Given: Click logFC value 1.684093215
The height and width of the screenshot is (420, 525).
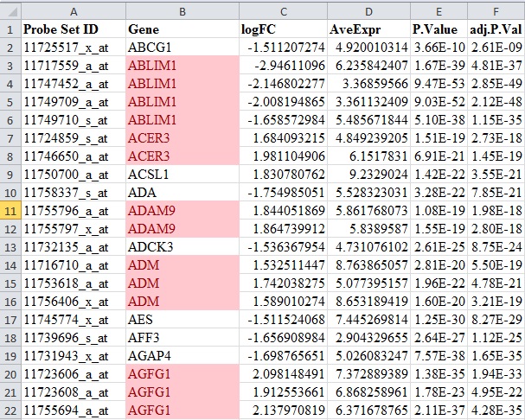Looking at the screenshot, I should point(284,138).
